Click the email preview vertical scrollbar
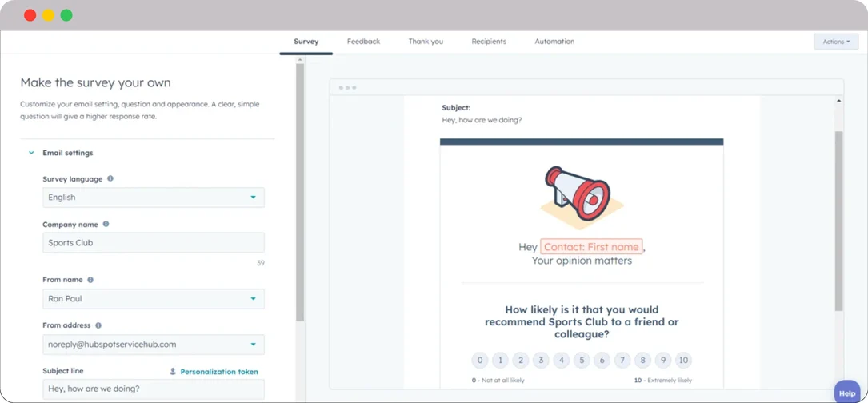This screenshot has width=868, height=403. pos(838,221)
